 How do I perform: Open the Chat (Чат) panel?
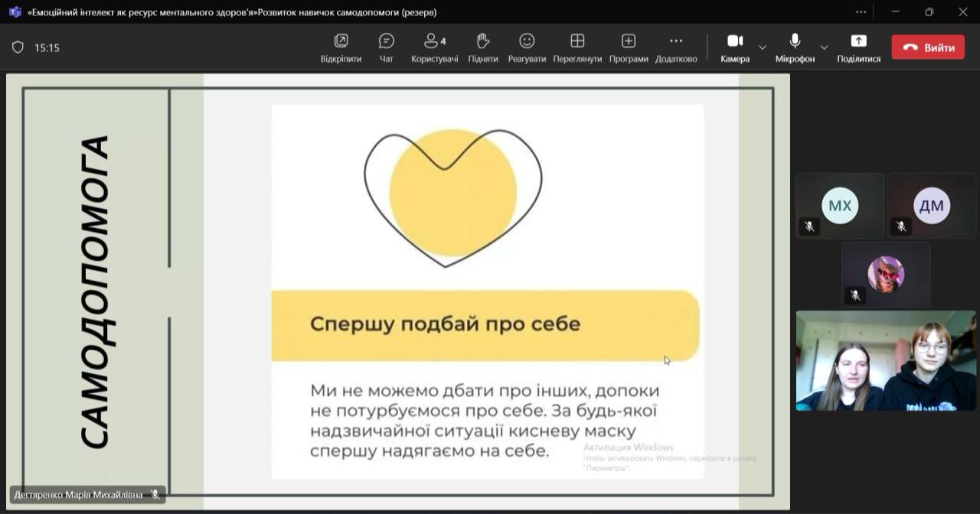(x=386, y=47)
